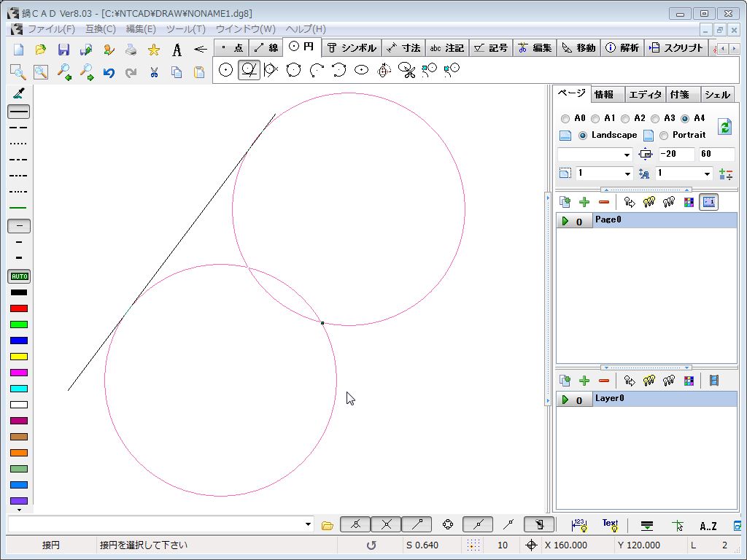This screenshot has height=560, width=747.
Task: Click the A..Z sort icon
Action: tap(708, 526)
